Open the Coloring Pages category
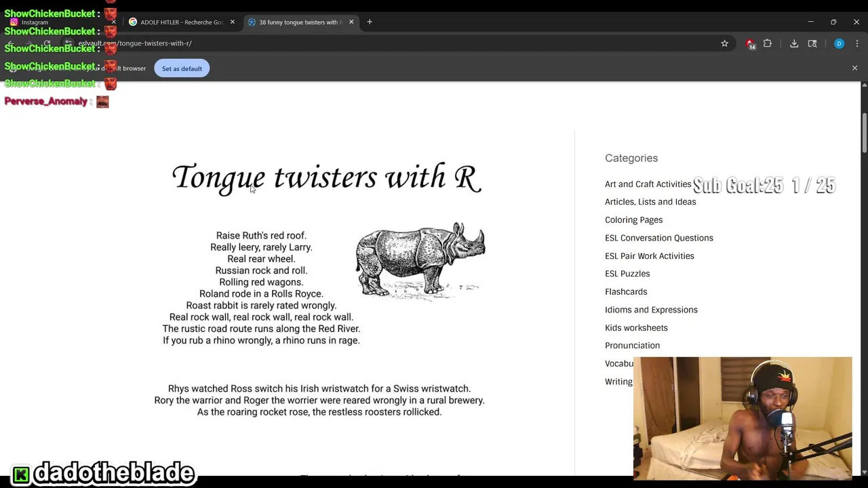 [633, 220]
